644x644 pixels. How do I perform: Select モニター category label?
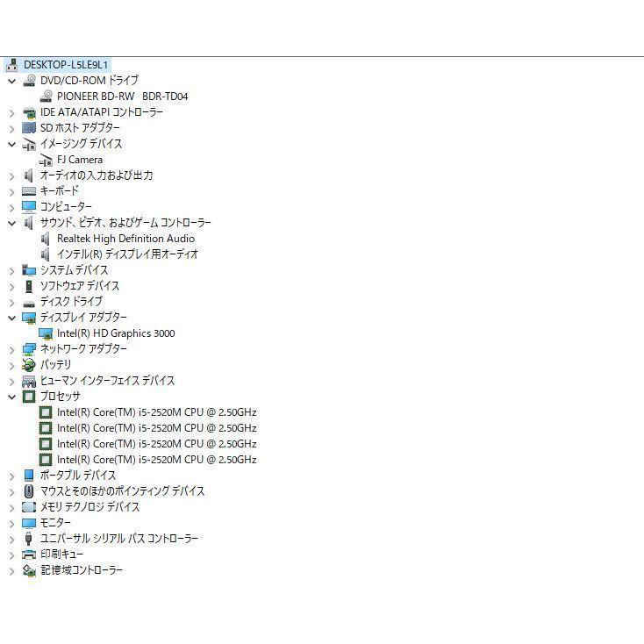pyautogui.click(x=55, y=523)
